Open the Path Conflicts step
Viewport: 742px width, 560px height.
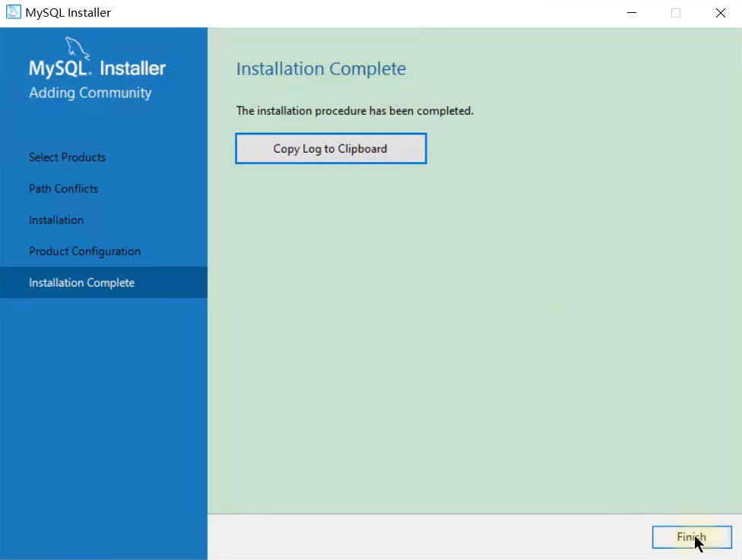click(63, 188)
